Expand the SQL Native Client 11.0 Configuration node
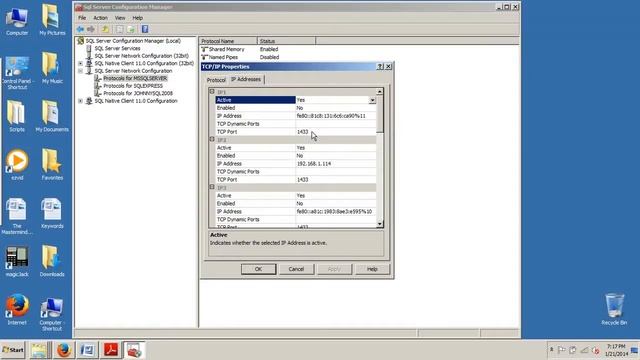The image size is (640, 360). point(80,101)
